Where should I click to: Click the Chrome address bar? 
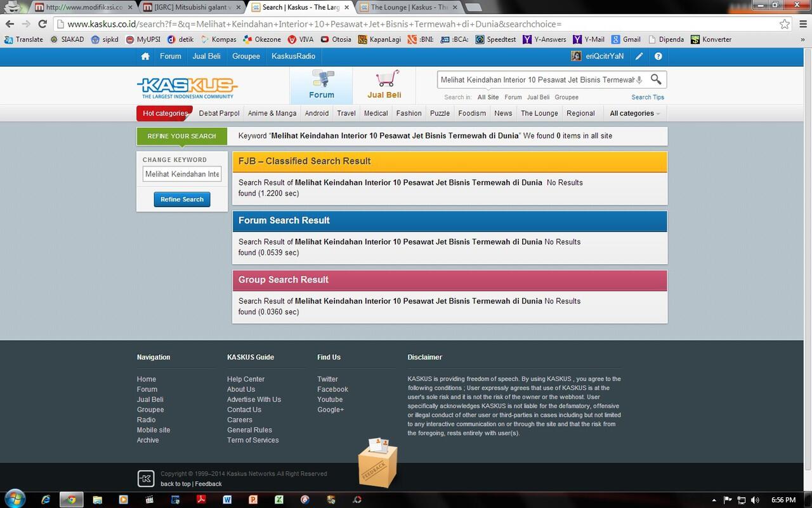[x=416, y=23]
